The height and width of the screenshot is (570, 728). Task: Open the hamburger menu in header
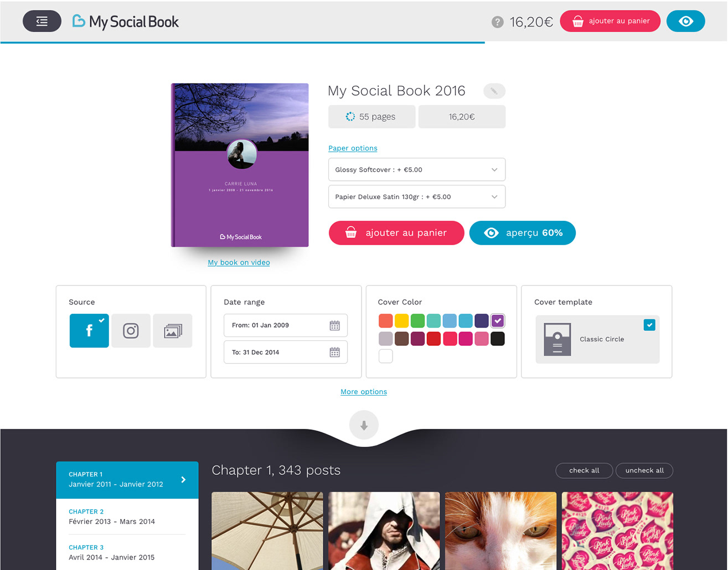42,21
